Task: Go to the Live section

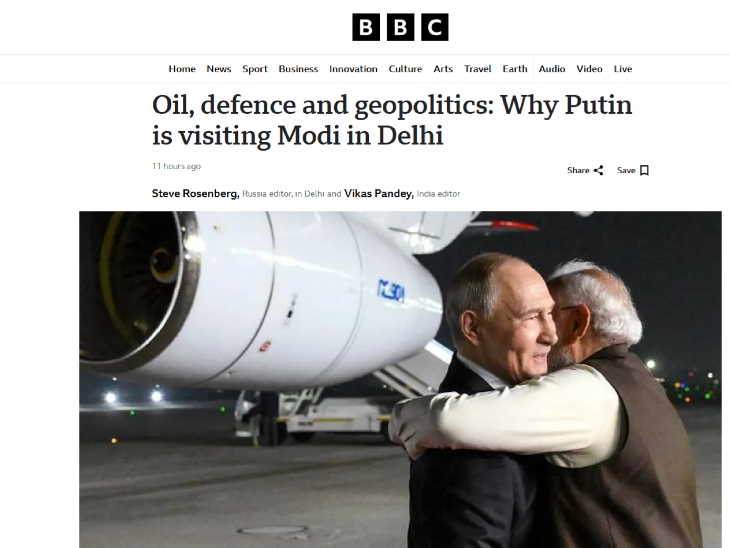Action: (x=623, y=69)
